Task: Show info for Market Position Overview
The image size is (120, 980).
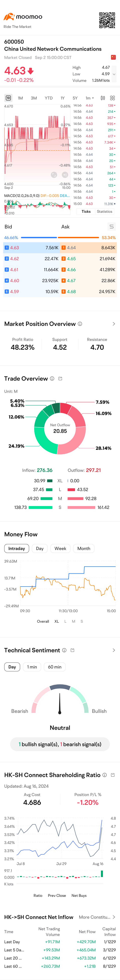Action: 80,324
